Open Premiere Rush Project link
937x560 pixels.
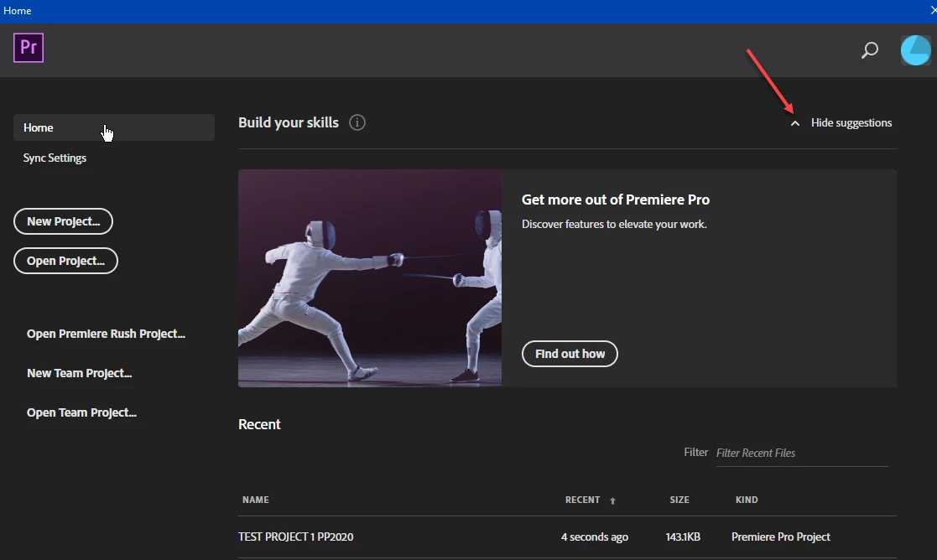tap(106, 334)
